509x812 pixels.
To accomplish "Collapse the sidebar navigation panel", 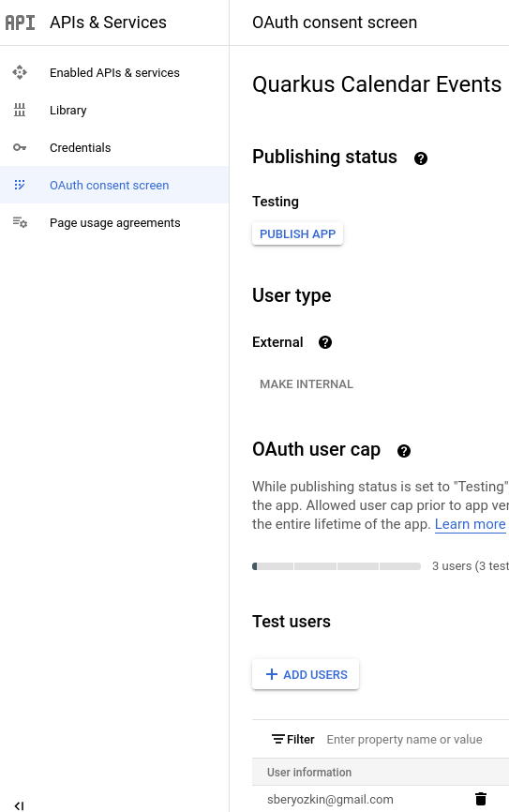I will pyautogui.click(x=19, y=805).
